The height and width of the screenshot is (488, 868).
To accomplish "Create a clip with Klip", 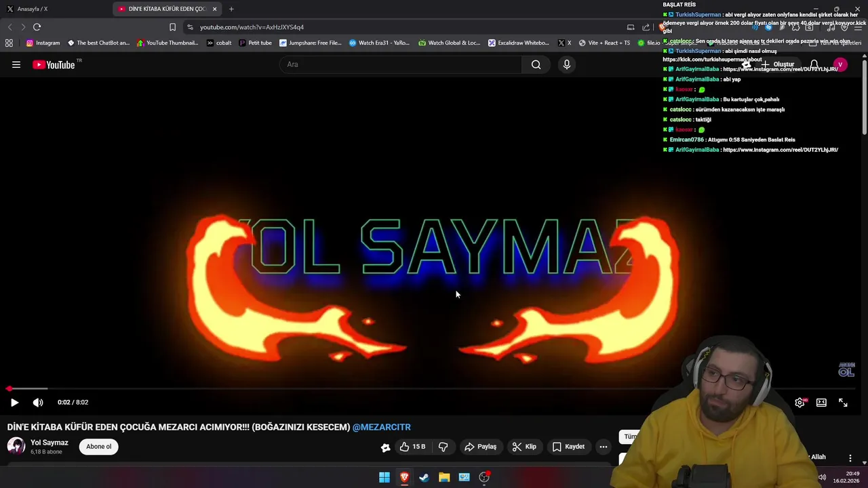I will tap(524, 447).
